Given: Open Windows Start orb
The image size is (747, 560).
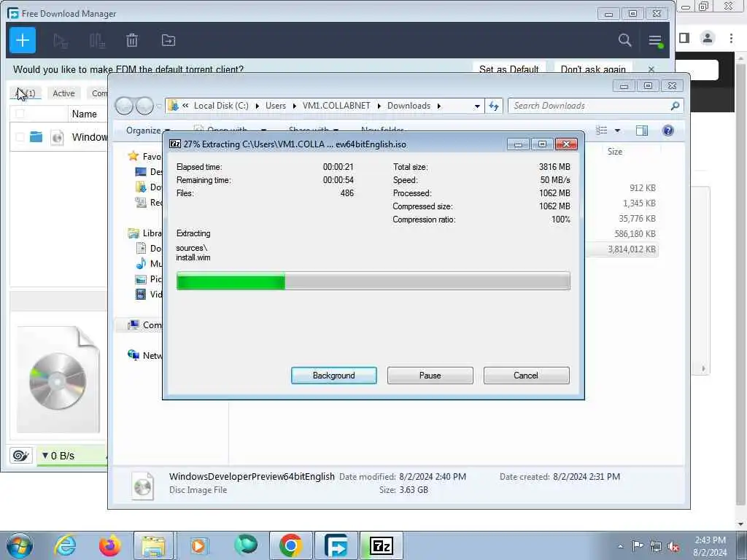Looking at the screenshot, I should [20, 545].
